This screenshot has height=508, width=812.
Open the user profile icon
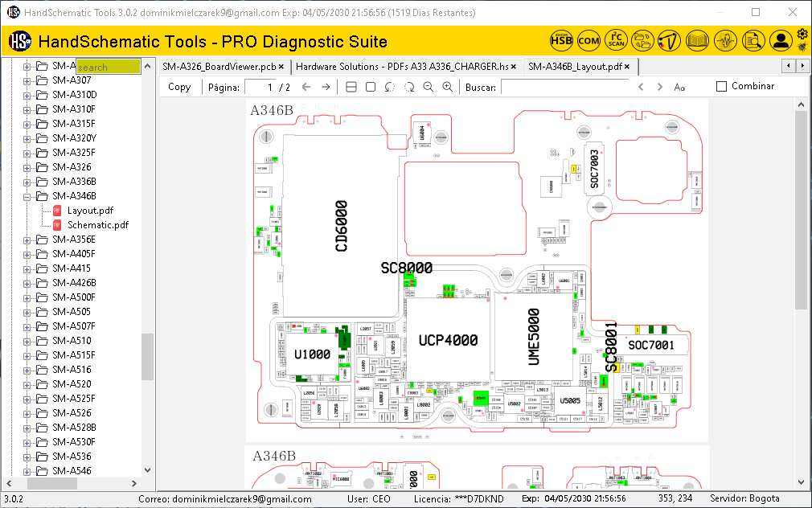coord(781,40)
